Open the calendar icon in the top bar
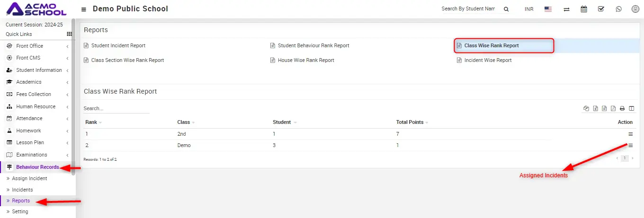Viewport: 644px width, 218px height. [583, 9]
